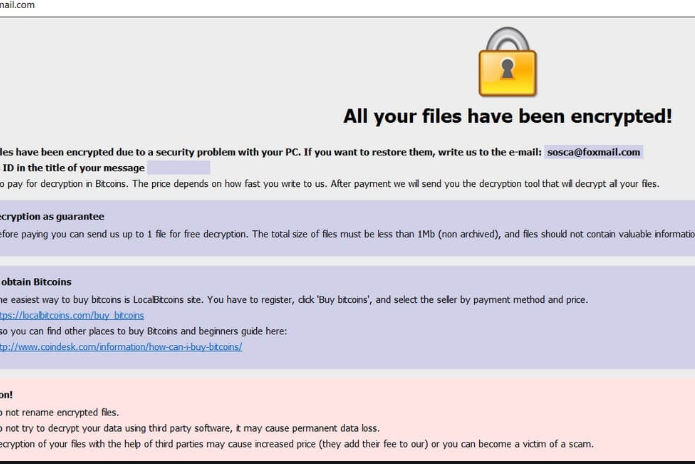Viewport: 695px width, 464px height.
Task: Click the 'obtain Bitcoins' section heading
Action: [36, 282]
